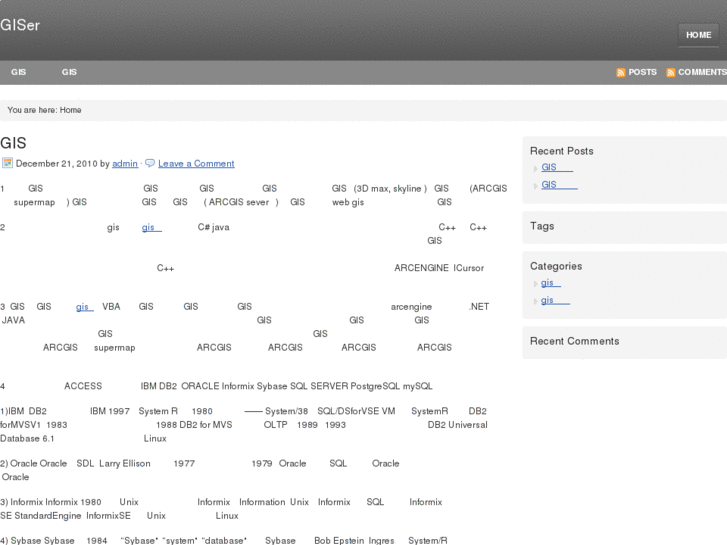Open the admin author link
727x545 pixels.
[x=125, y=163]
